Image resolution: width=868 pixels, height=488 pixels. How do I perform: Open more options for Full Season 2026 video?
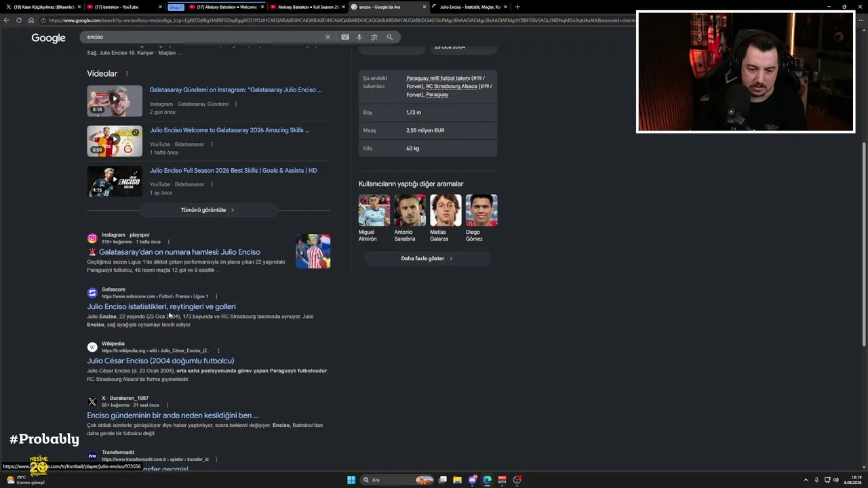[x=212, y=184]
